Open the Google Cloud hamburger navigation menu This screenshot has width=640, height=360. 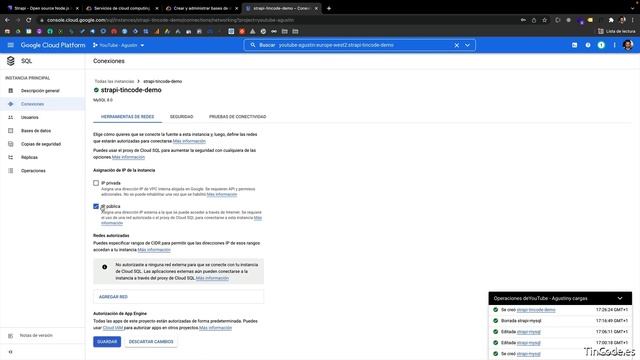click(11, 45)
